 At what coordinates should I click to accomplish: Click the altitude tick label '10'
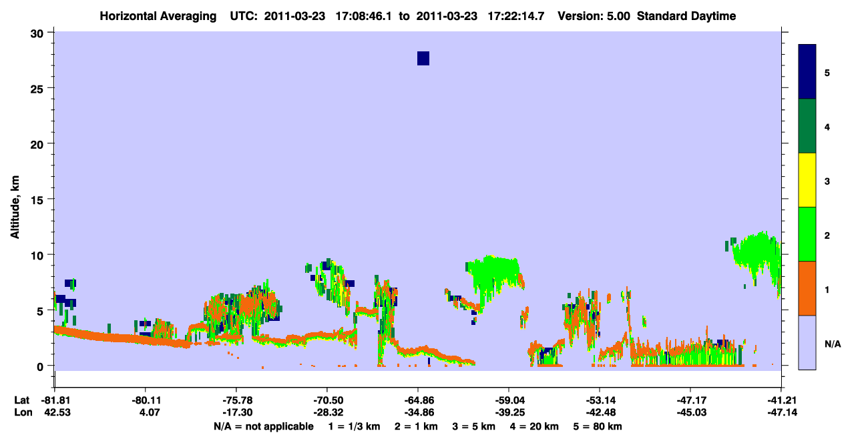tap(38, 255)
